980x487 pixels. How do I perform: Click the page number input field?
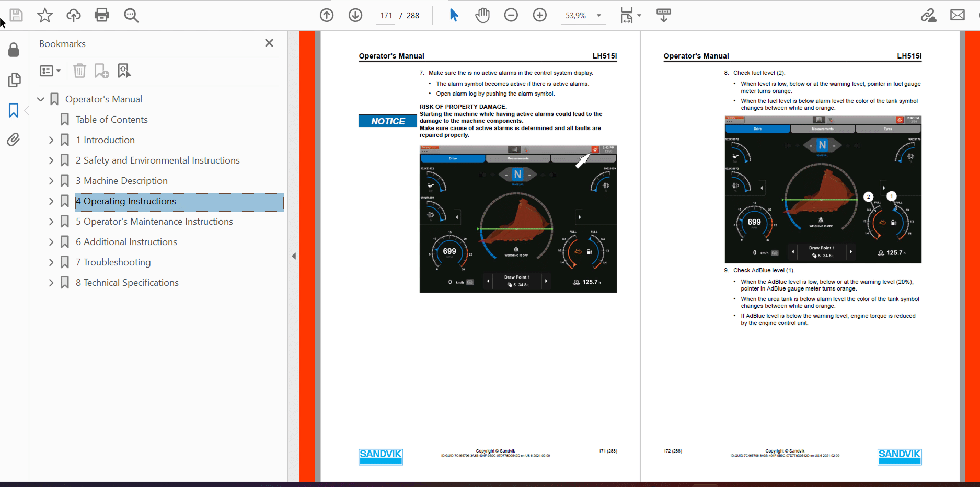[386, 16]
